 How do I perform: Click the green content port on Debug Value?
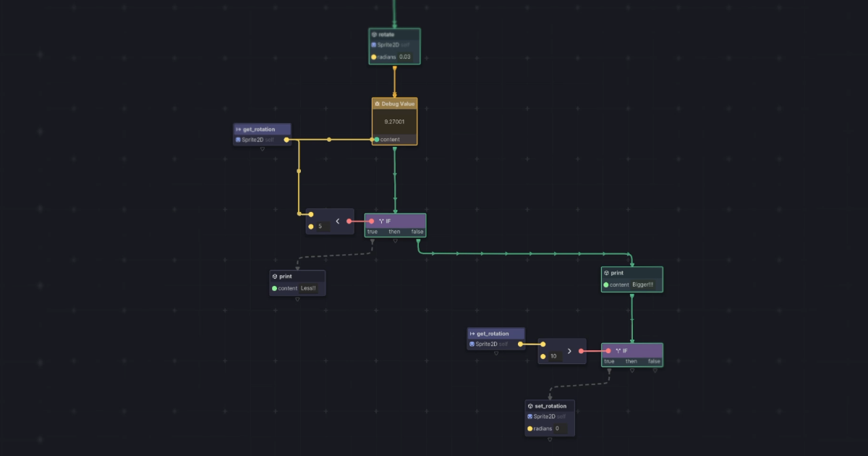point(377,140)
